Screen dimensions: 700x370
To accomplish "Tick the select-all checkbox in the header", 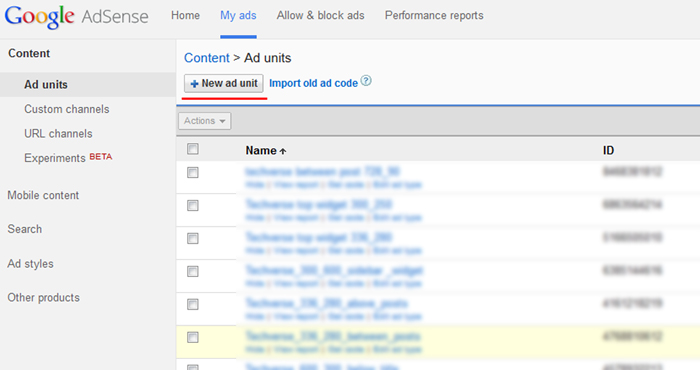I will click(x=192, y=149).
